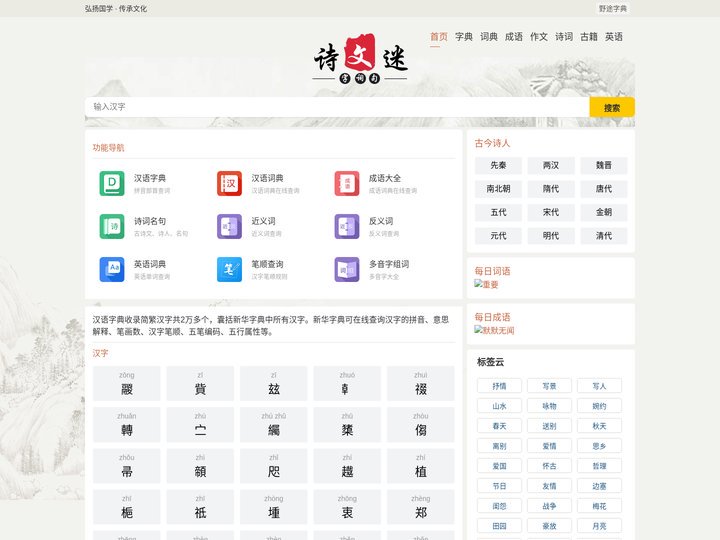Open the 梅花 tag
Viewport: 720px width, 540px height.
[599, 506]
